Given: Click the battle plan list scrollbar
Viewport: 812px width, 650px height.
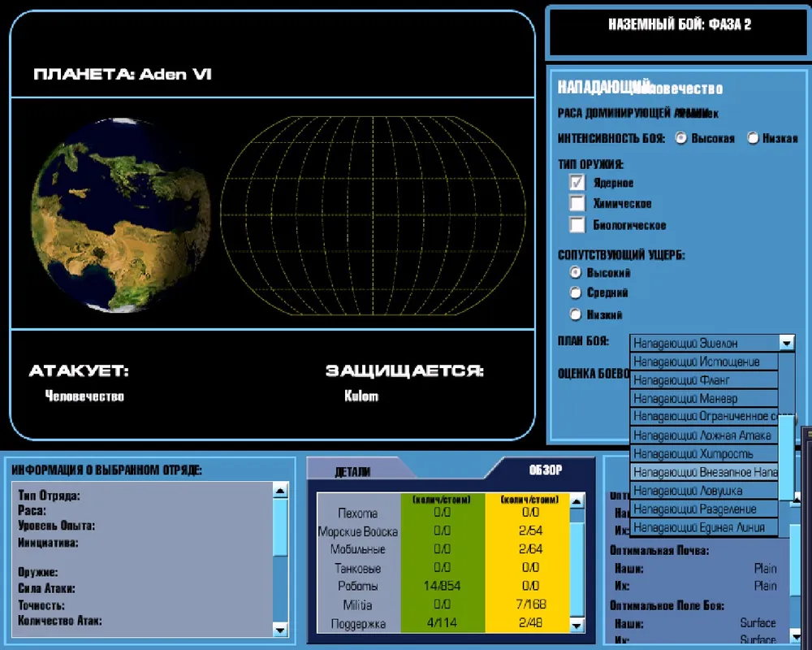Looking at the screenshot, I should click(x=786, y=455).
